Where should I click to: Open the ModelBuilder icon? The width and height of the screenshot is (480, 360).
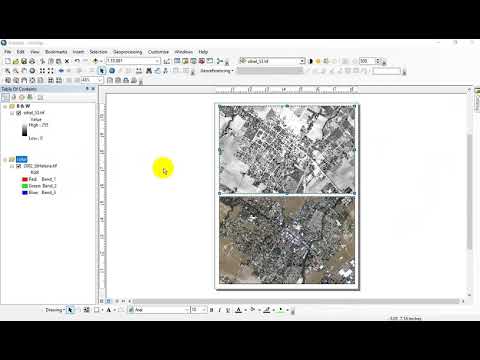coord(220,61)
